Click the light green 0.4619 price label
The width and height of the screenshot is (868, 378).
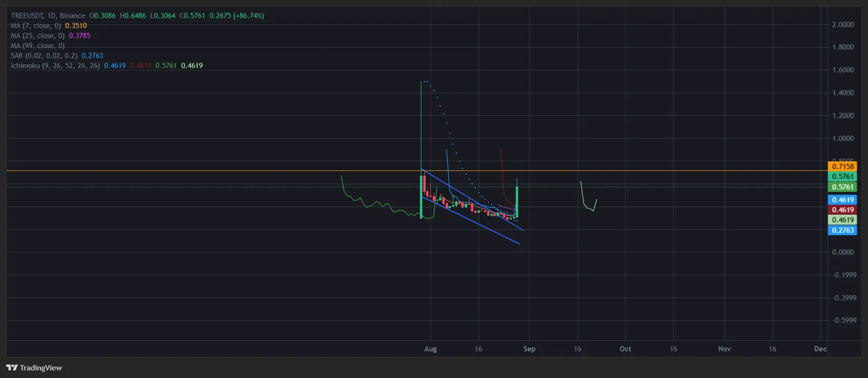pos(842,220)
